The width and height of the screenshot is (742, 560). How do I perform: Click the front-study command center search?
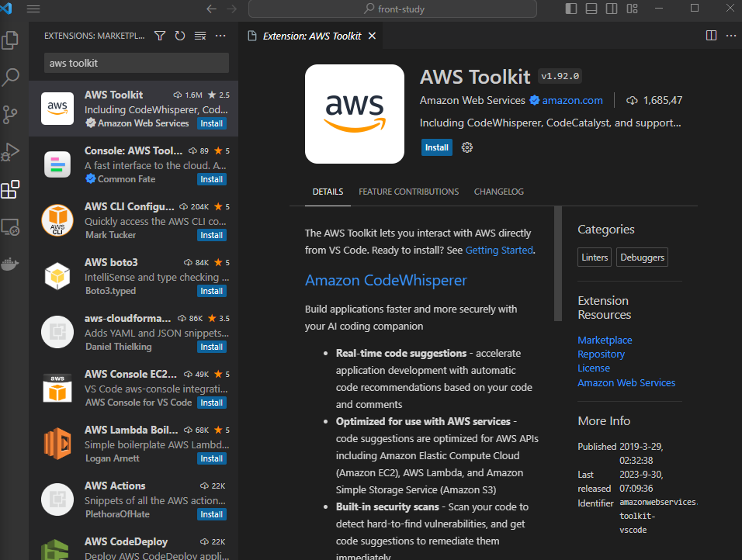(x=392, y=9)
